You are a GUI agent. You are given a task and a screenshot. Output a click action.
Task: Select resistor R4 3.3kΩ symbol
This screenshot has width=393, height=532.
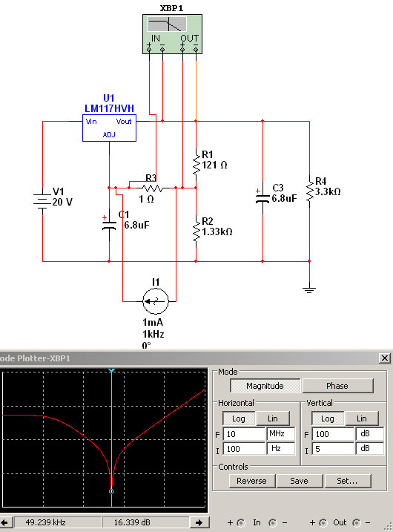coord(309,191)
